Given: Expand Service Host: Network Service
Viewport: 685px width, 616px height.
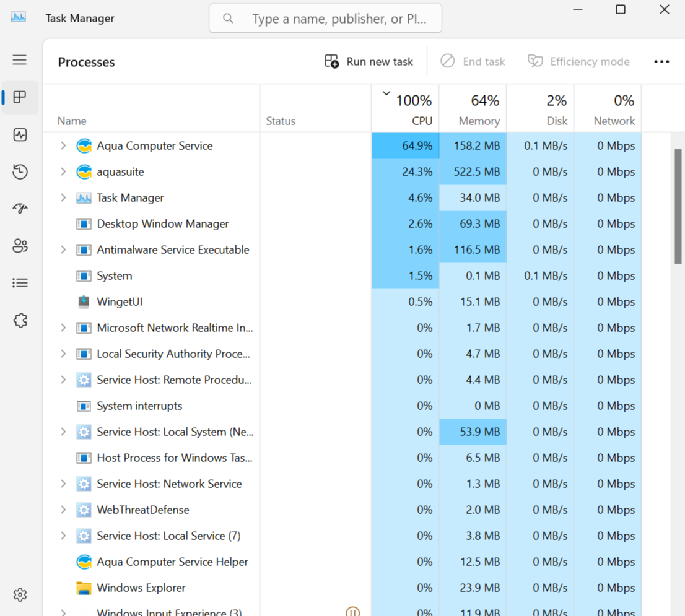Looking at the screenshot, I should click(x=63, y=484).
